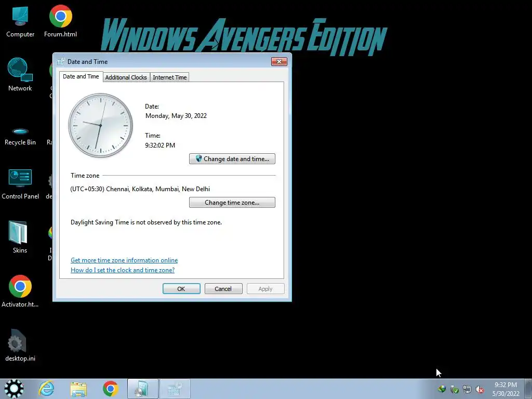Open How do I set the clock link

point(123,270)
